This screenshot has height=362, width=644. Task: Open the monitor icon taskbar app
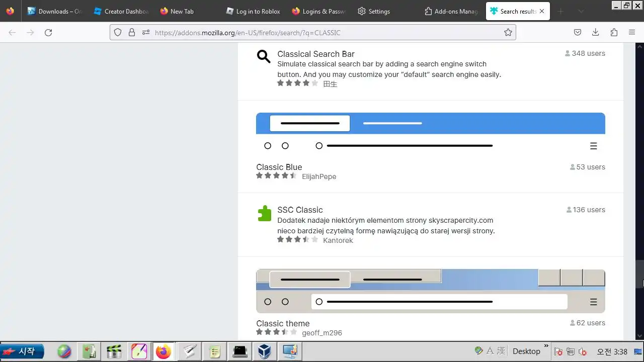pos(290,351)
